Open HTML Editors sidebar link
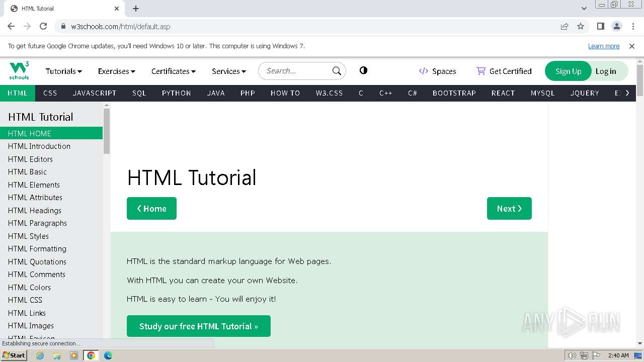 [30, 159]
